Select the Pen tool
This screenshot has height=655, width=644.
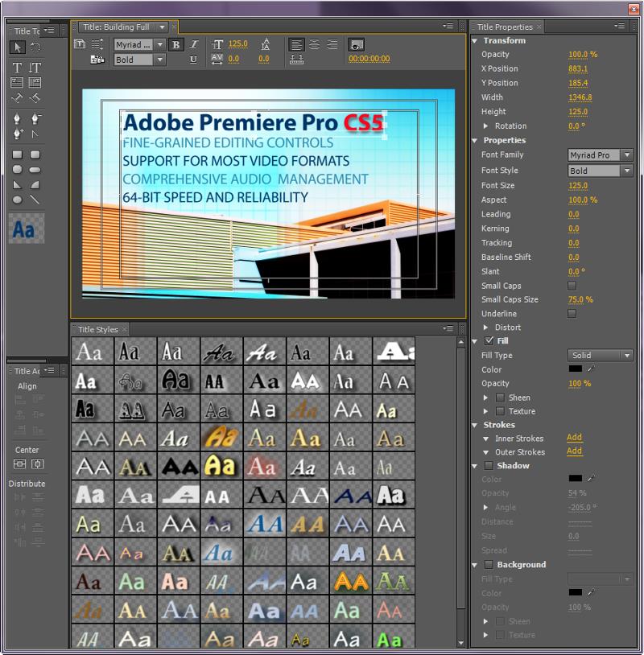tap(17, 119)
